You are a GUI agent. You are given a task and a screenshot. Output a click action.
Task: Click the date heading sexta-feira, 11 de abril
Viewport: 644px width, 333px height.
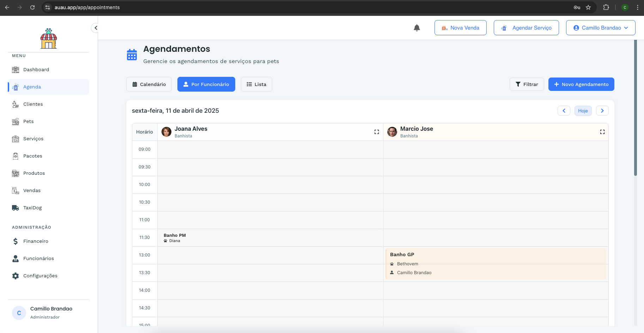click(175, 111)
